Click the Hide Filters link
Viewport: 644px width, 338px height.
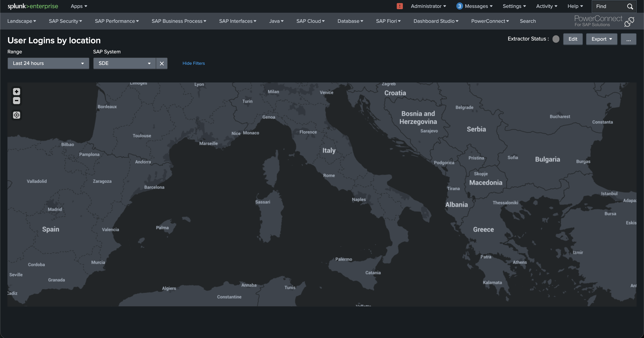(x=193, y=63)
